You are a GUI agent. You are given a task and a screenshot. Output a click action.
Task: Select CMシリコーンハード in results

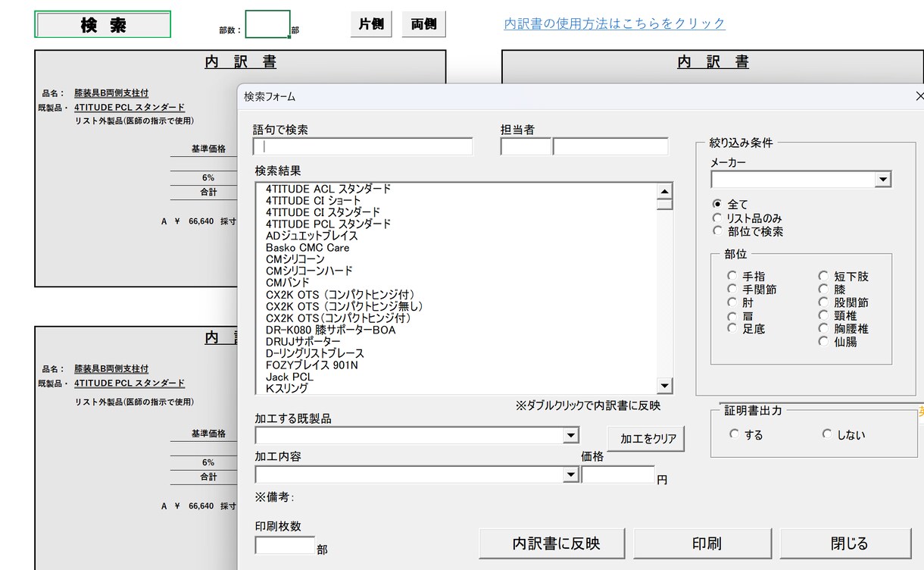pyautogui.click(x=309, y=271)
